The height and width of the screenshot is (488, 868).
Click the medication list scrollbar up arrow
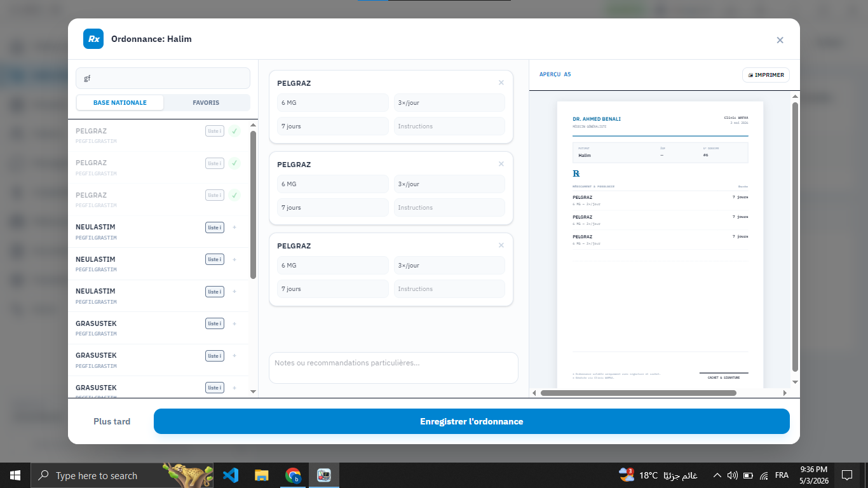coord(254,125)
